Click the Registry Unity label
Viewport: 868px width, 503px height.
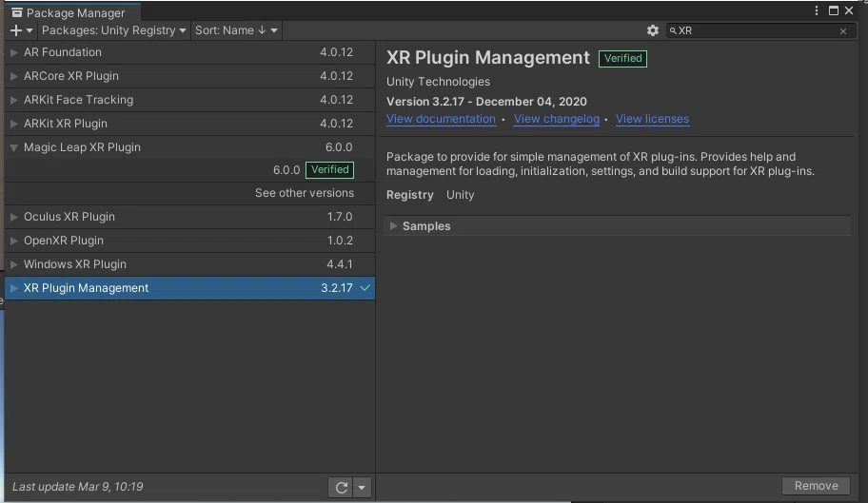(430, 195)
